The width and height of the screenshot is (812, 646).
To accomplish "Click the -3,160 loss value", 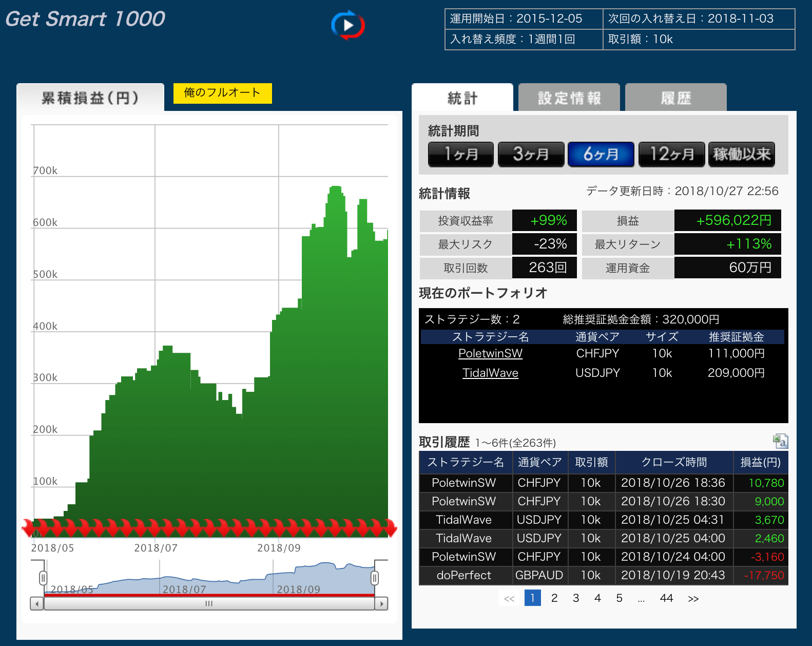I will coord(767,557).
